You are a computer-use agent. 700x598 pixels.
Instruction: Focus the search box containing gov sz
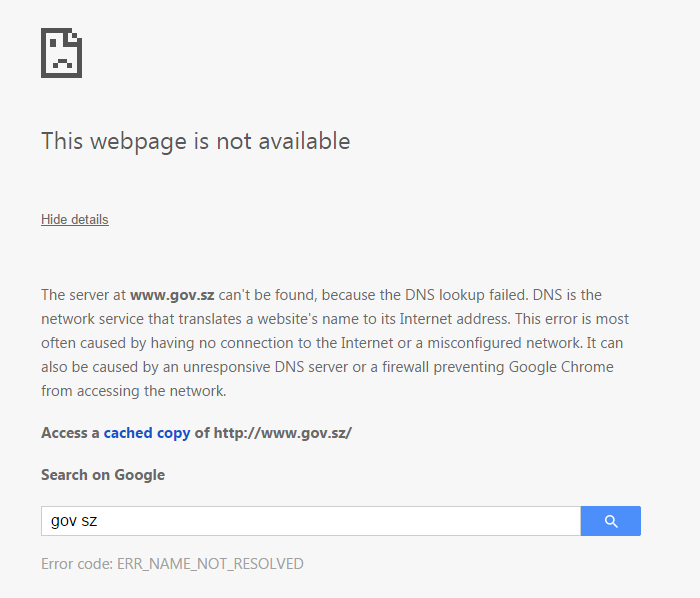[310, 521]
